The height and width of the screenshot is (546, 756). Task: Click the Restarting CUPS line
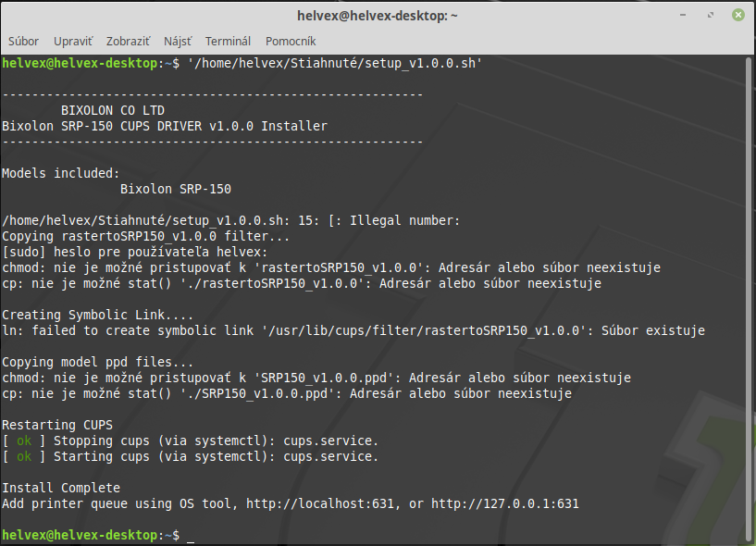point(57,425)
